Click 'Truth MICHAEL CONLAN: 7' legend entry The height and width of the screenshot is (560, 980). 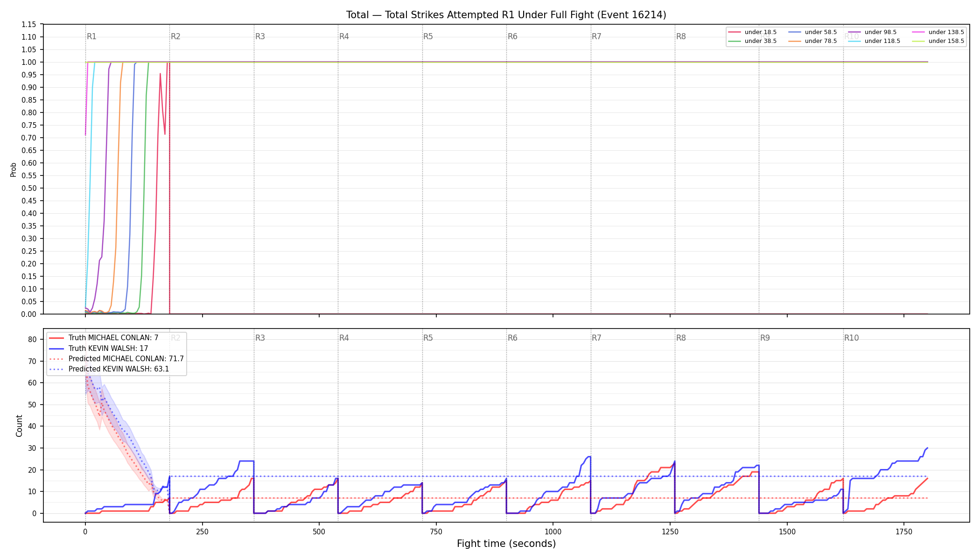pos(104,338)
